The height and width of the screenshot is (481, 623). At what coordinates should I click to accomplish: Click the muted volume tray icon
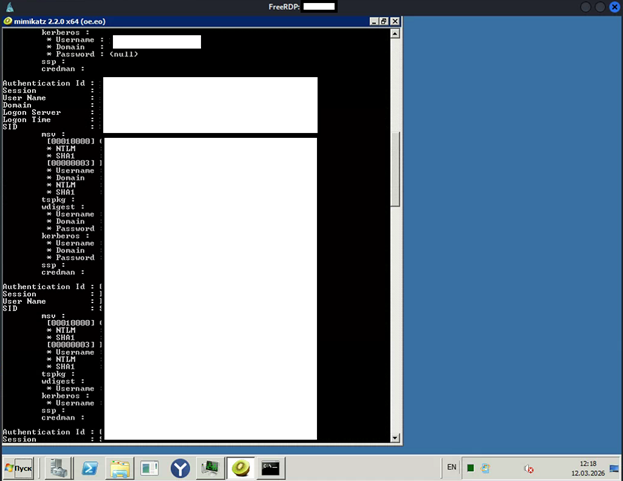528,469
